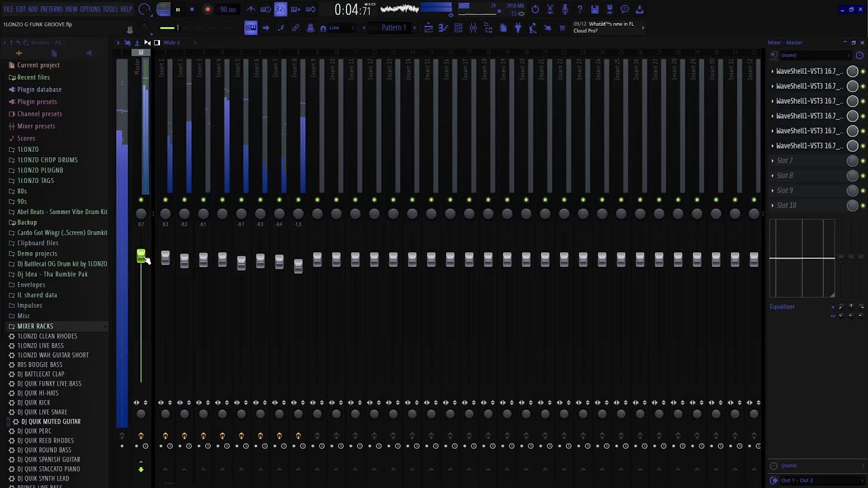Open the OPTIONS menu

(90, 9)
